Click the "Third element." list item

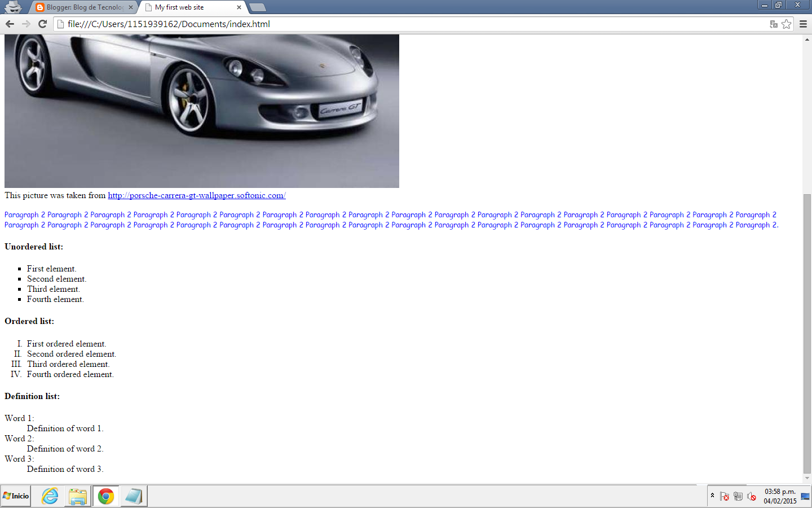[54, 289]
